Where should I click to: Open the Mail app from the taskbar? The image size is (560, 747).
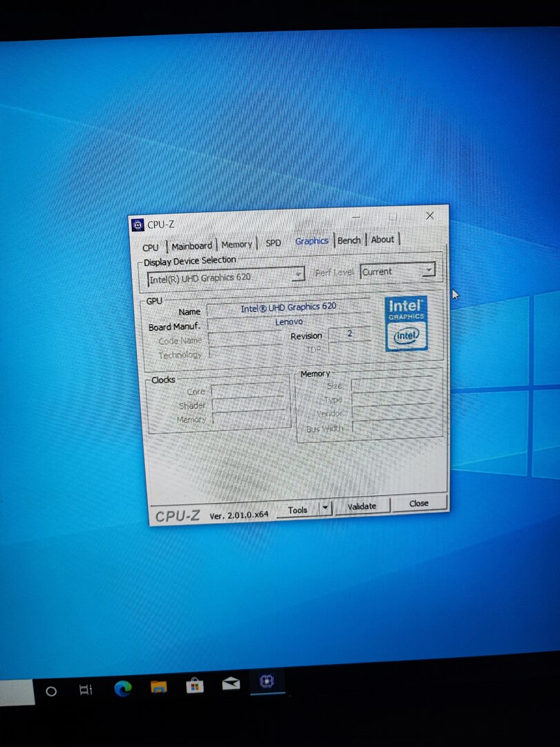pyautogui.click(x=231, y=684)
